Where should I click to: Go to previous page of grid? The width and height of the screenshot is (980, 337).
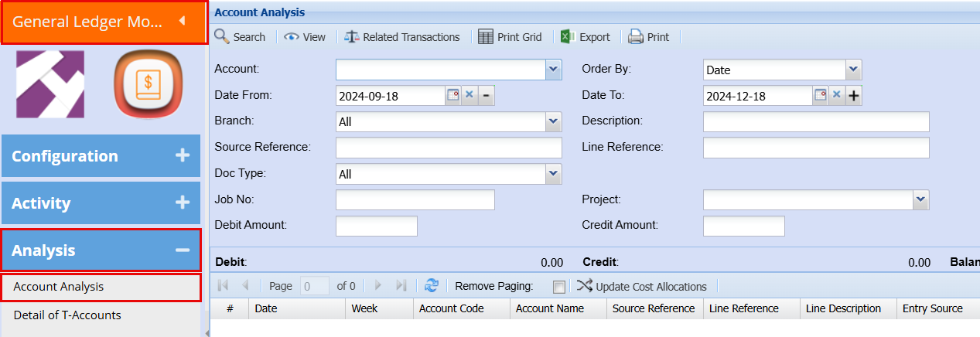[x=245, y=286]
